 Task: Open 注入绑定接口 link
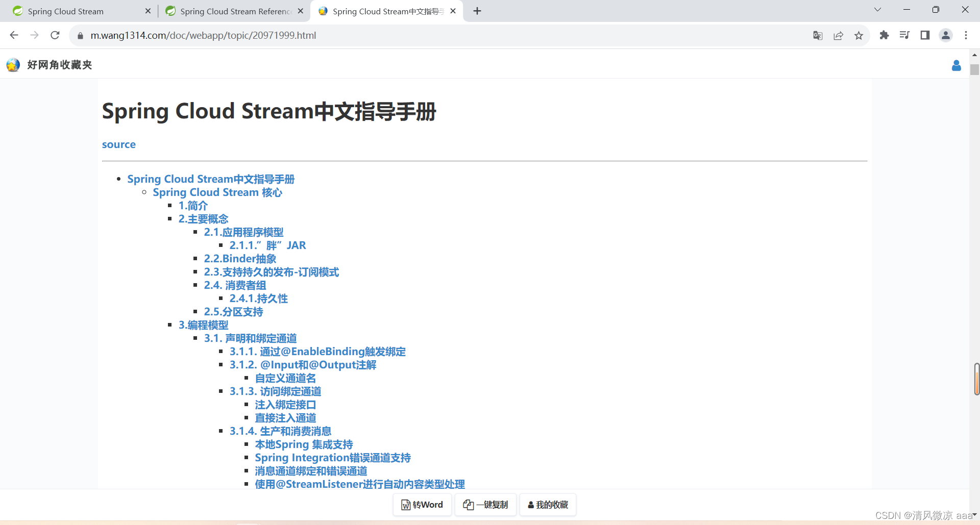click(285, 405)
